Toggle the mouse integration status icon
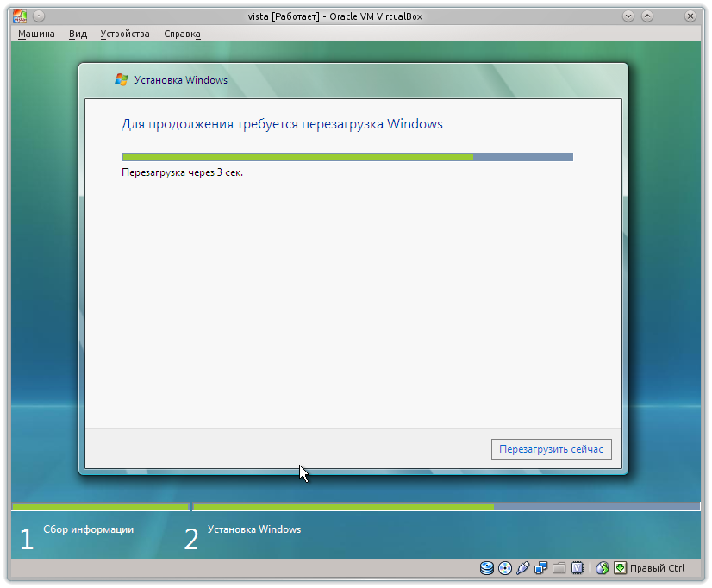Image resolution: width=712 pixels, height=588 pixels. pyautogui.click(x=603, y=568)
